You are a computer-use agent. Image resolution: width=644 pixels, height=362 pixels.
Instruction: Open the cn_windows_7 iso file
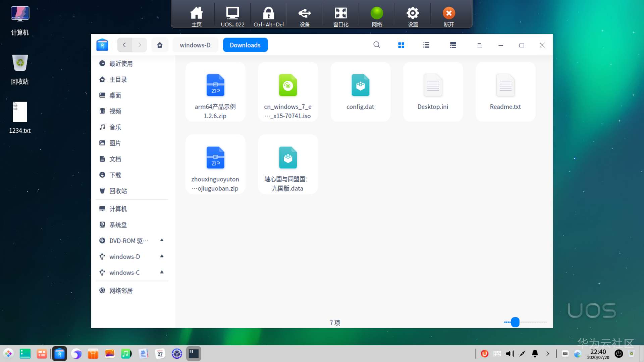click(x=288, y=86)
